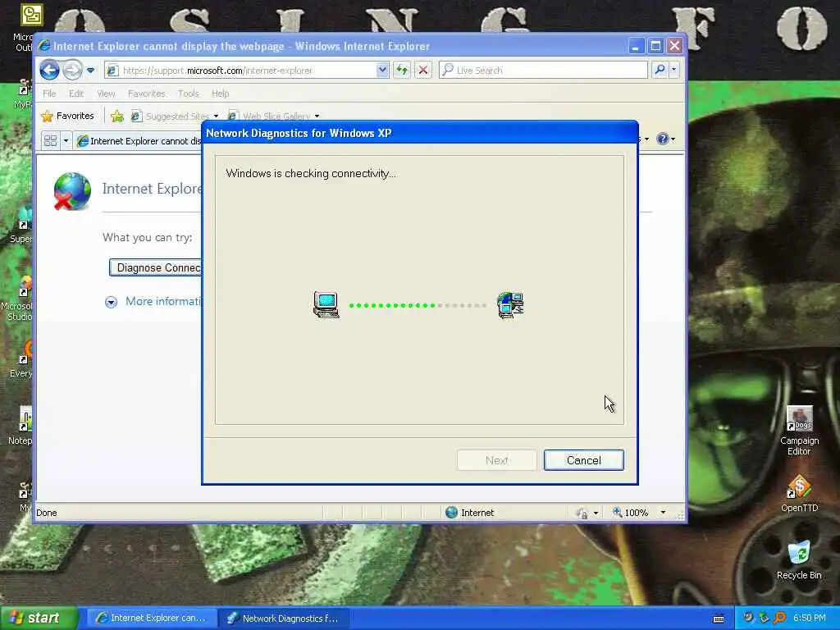The width and height of the screenshot is (840, 630).
Task: Click the Diagnose Connection Problems button
Action: pos(155,267)
